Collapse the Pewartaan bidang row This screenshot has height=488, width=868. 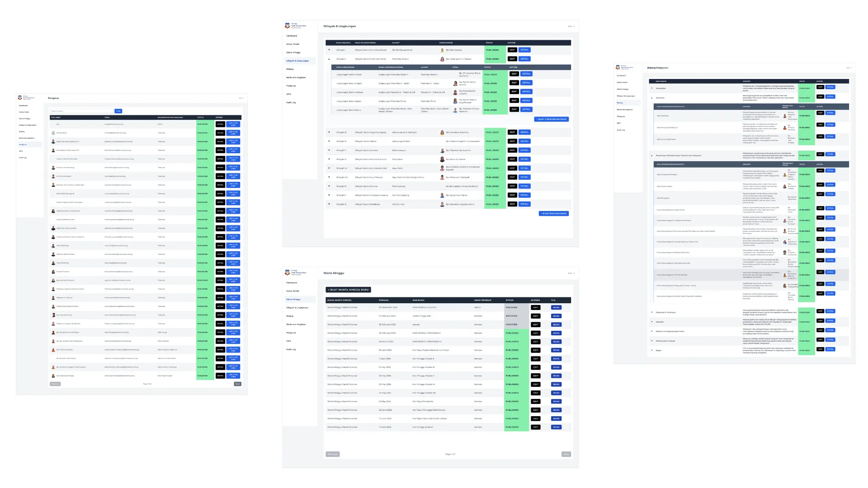point(652,98)
